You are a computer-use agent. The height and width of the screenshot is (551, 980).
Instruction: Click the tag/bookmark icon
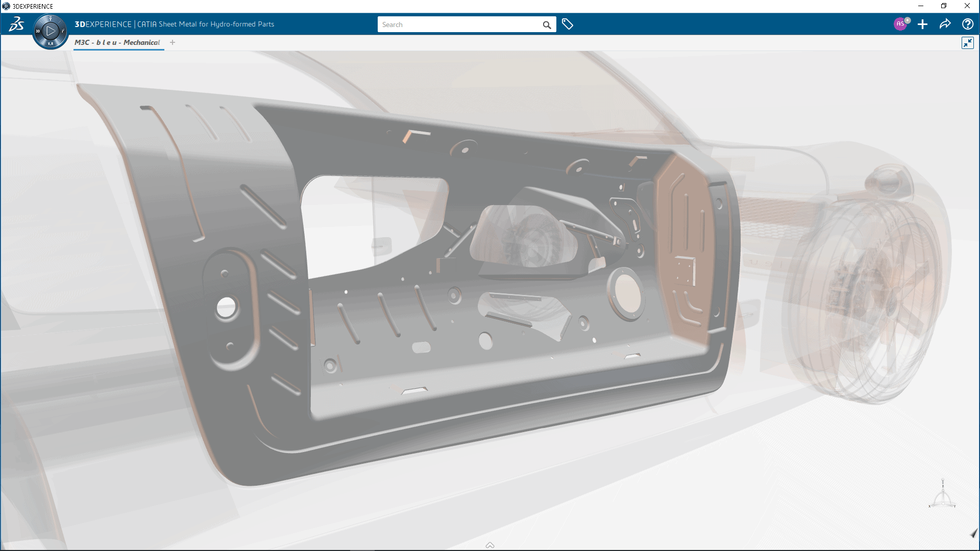(x=568, y=24)
